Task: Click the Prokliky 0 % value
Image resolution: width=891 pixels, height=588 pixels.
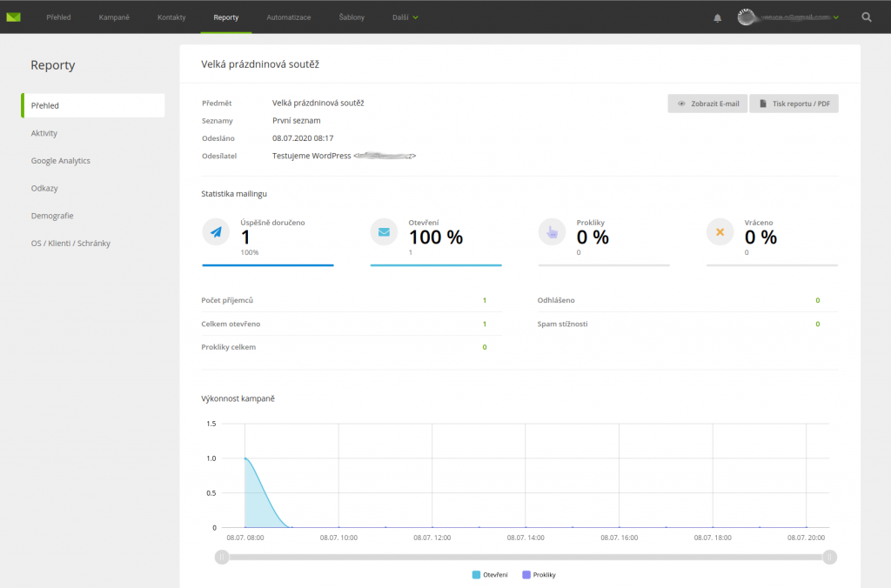Action: [x=593, y=237]
